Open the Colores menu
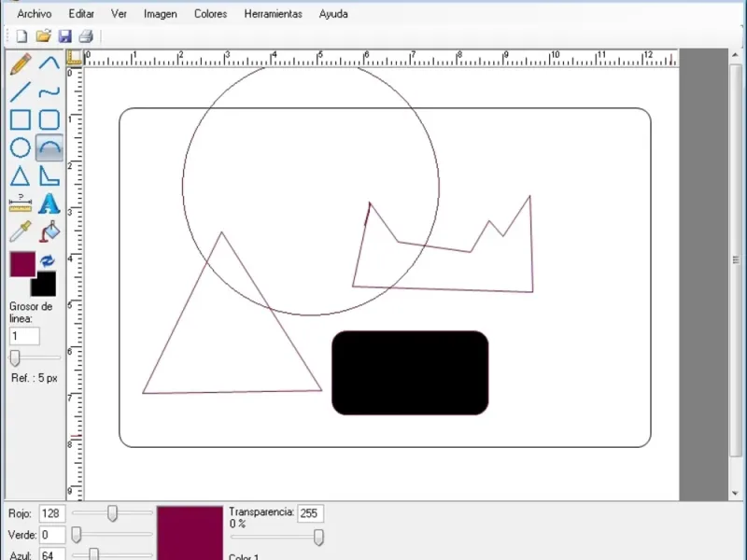 (211, 14)
